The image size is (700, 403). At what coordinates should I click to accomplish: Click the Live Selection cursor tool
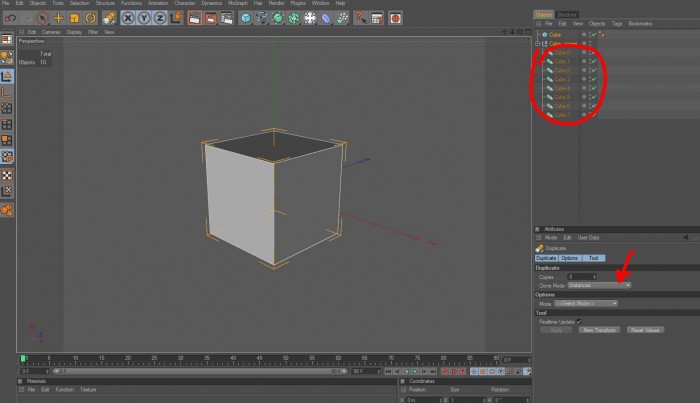tap(42, 18)
